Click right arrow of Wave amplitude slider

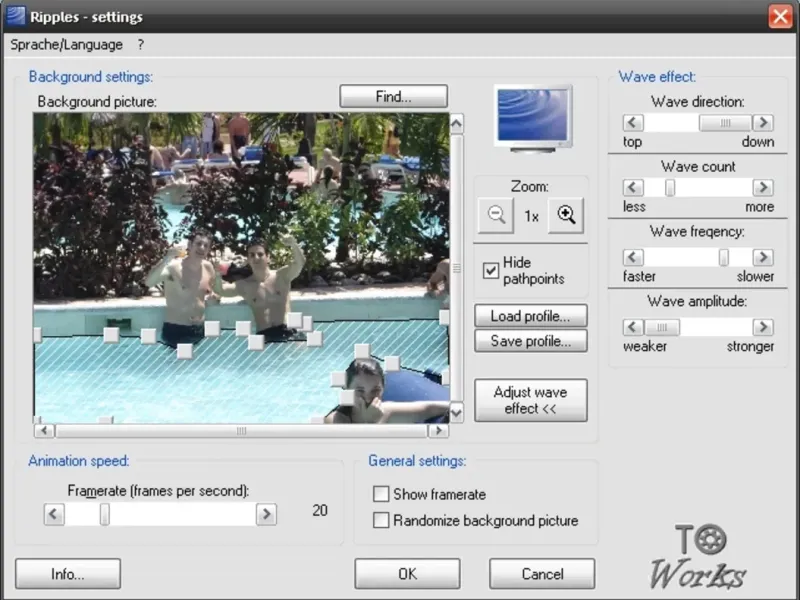click(x=763, y=327)
